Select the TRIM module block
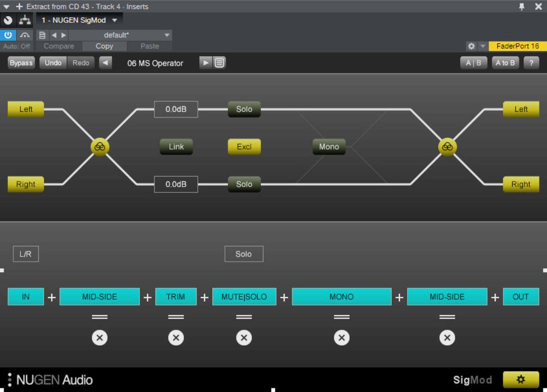The height and width of the screenshot is (392, 547). [x=176, y=297]
